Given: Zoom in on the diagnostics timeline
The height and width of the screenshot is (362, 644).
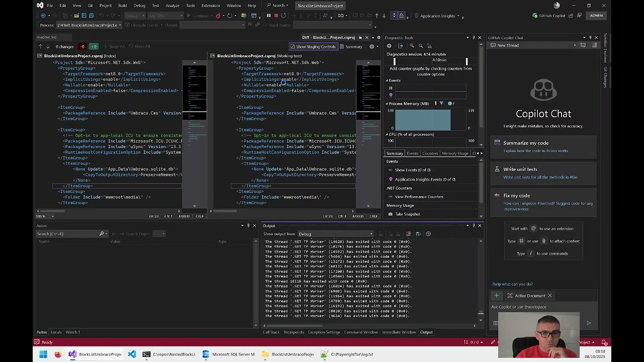Looking at the screenshot, I should coord(412,46).
